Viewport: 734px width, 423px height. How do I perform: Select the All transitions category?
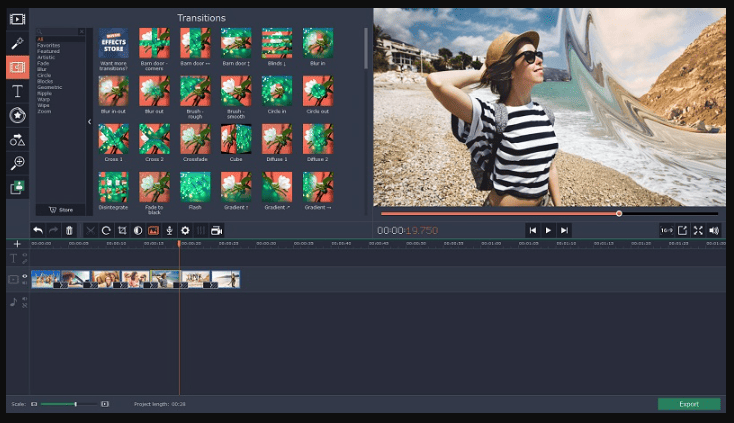tap(40, 39)
